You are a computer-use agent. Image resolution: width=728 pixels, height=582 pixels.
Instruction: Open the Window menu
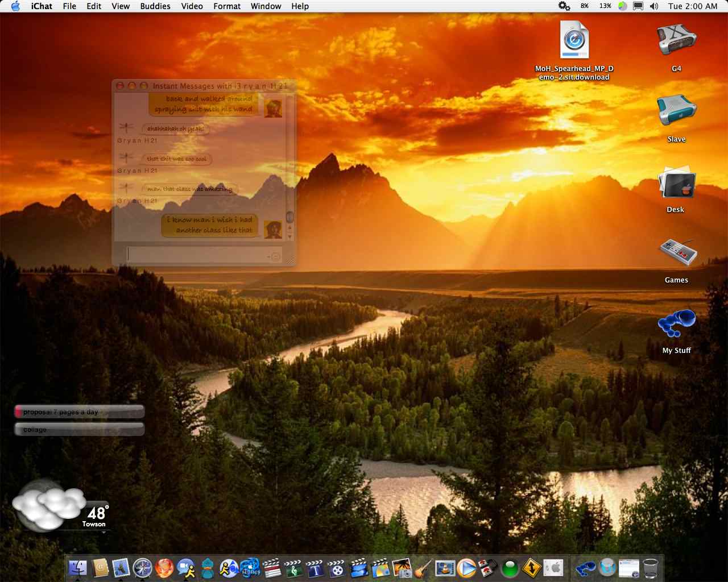coord(266,6)
